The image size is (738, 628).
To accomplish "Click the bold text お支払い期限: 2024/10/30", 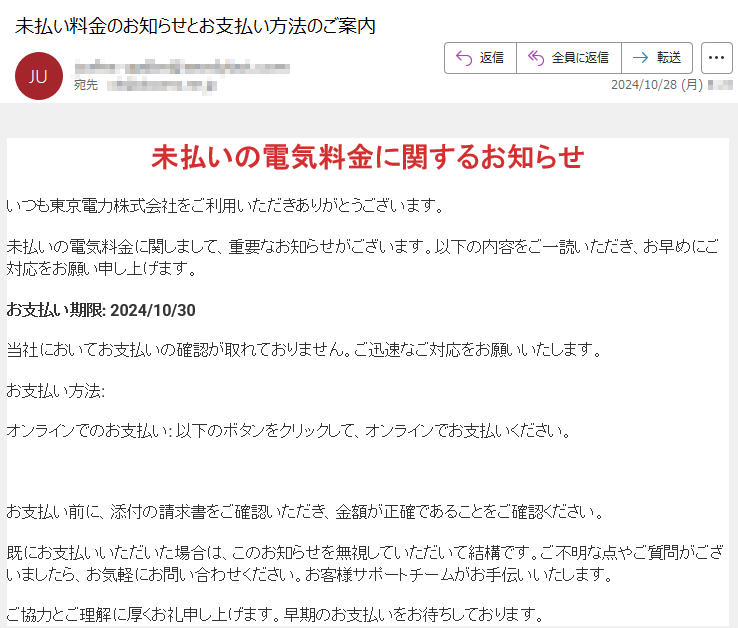I will click(101, 310).
